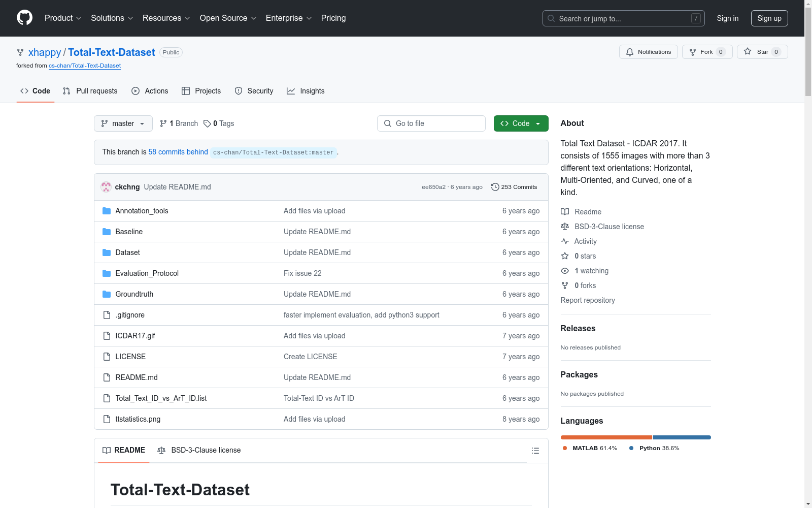Open the Actions tab
The image size is (812, 508).
(150, 91)
